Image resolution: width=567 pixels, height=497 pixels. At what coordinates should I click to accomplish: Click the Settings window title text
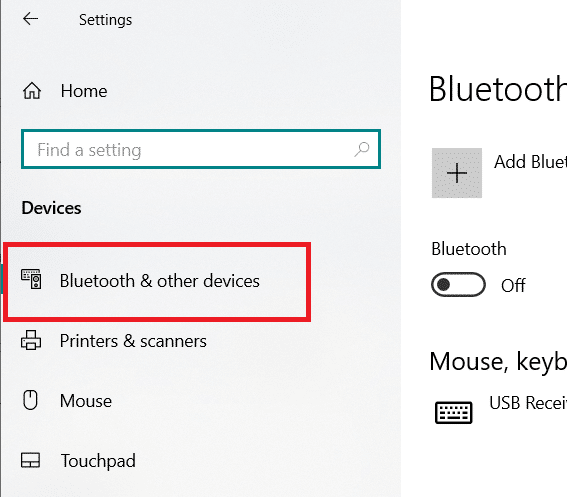106,20
